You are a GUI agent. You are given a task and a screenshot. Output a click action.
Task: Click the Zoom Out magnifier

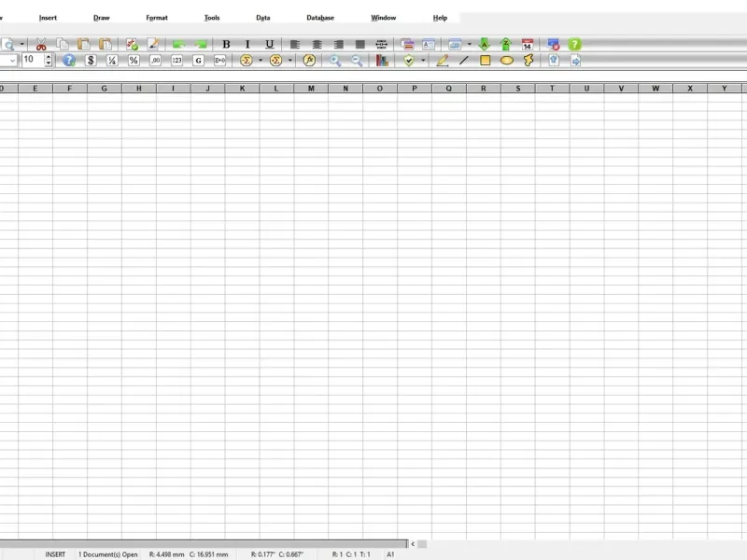pyautogui.click(x=357, y=61)
